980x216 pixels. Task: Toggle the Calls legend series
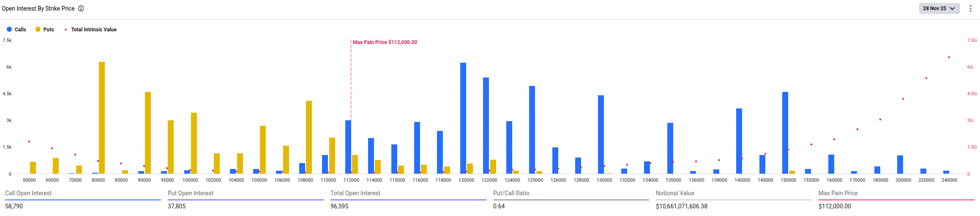pos(16,30)
